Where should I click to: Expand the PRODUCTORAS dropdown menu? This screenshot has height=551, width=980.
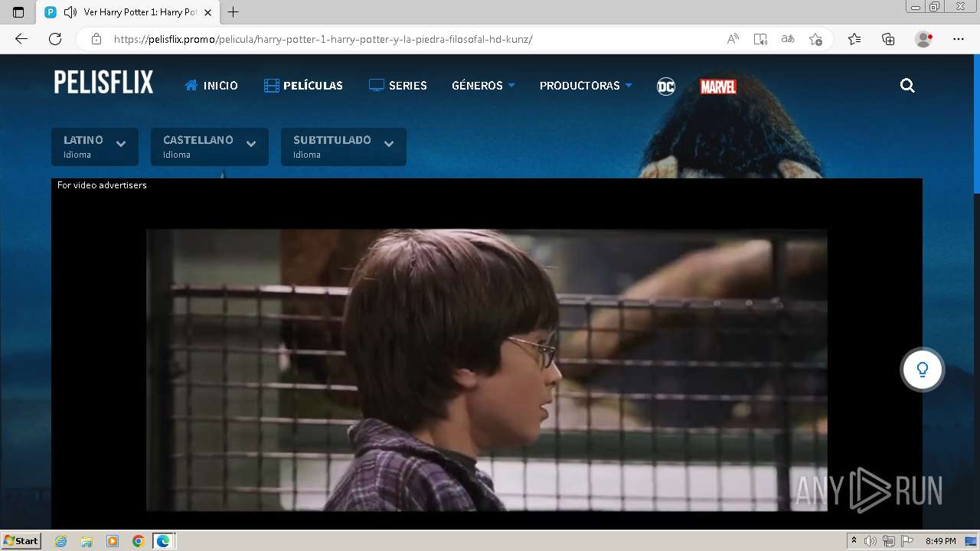click(x=586, y=86)
